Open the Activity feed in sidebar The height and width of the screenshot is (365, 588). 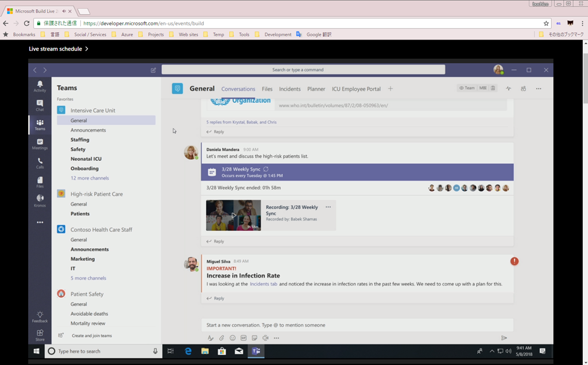tap(40, 86)
